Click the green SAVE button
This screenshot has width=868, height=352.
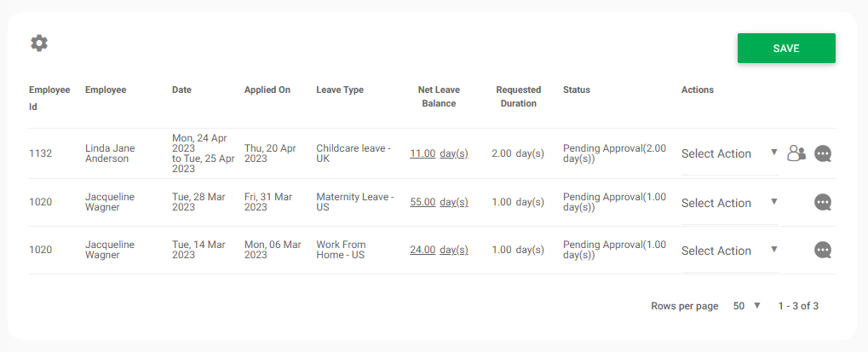tap(785, 49)
